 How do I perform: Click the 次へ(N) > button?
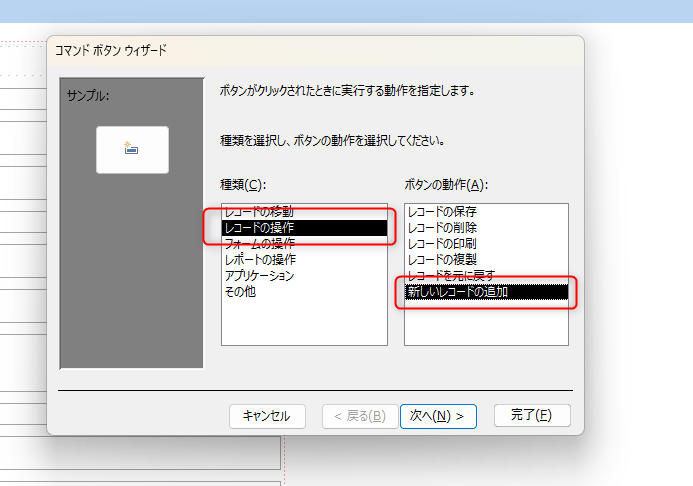pyautogui.click(x=438, y=416)
